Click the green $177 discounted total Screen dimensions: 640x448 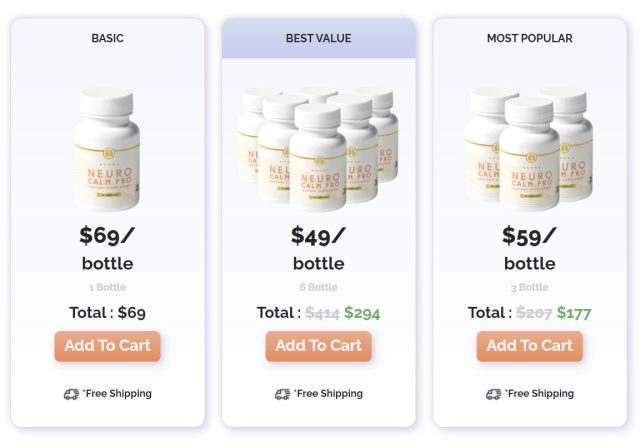[x=574, y=313]
